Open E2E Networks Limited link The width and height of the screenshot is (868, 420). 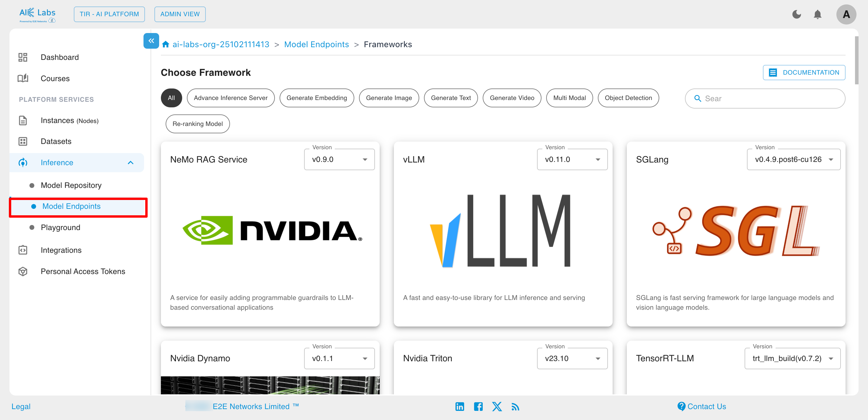tap(255, 406)
